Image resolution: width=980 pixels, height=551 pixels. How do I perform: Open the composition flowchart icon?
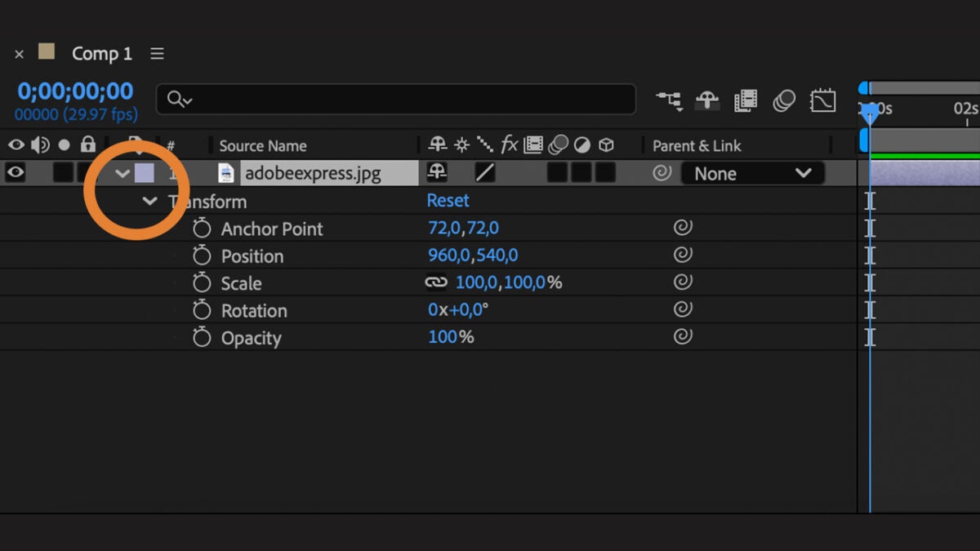tap(669, 100)
